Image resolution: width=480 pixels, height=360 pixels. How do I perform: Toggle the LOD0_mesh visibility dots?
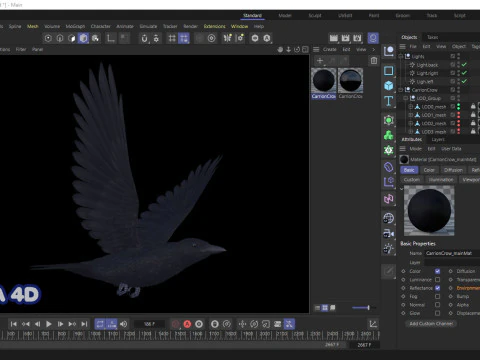point(459,107)
